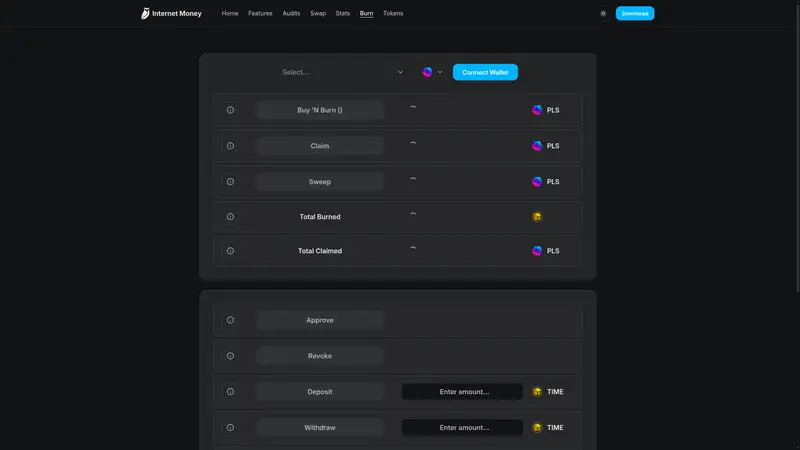The height and width of the screenshot is (450, 800).
Task: Click info icon beside Claim
Action: click(231, 146)
